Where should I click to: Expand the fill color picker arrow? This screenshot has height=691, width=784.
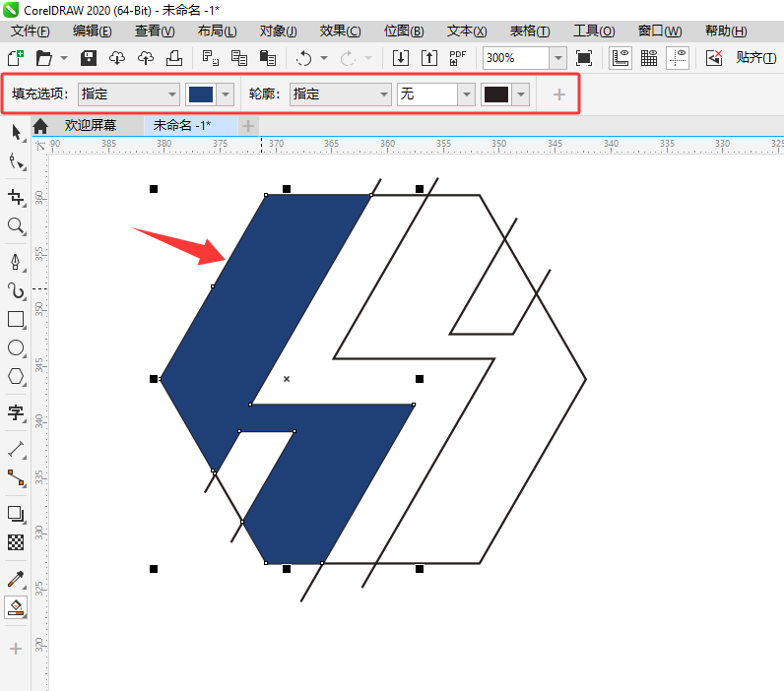[x=226, y=94]
